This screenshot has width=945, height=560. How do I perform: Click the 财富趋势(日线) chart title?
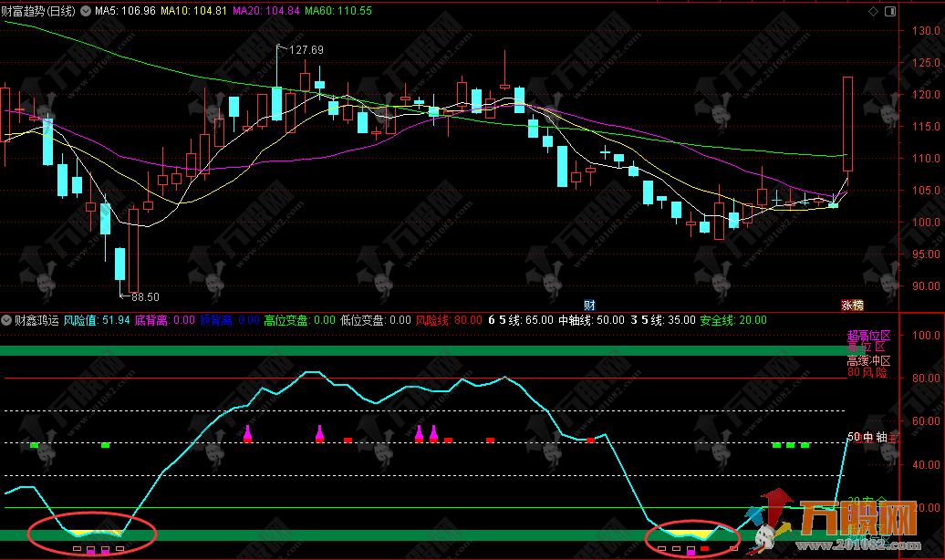pos(38,11)
